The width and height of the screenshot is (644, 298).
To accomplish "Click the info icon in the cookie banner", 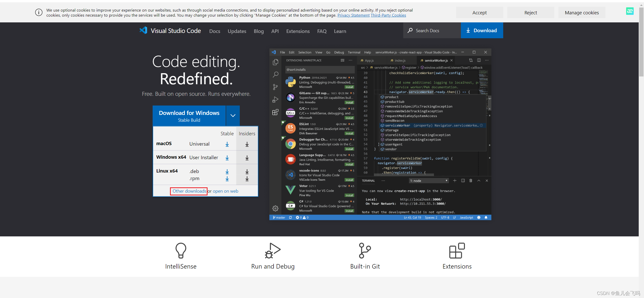I will tap(39, 12).
